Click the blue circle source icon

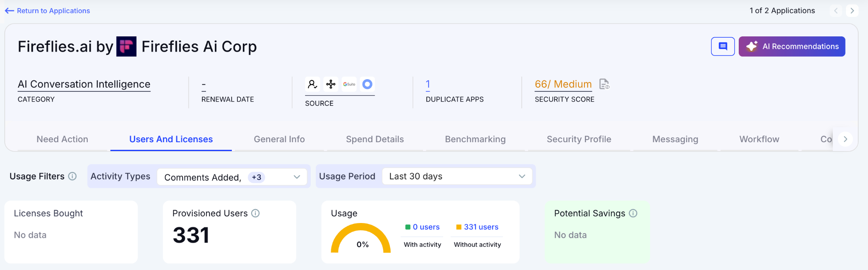coord(367,84)
